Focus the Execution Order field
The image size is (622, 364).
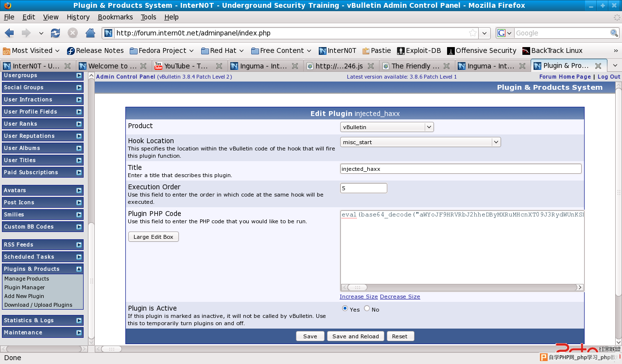363,188
